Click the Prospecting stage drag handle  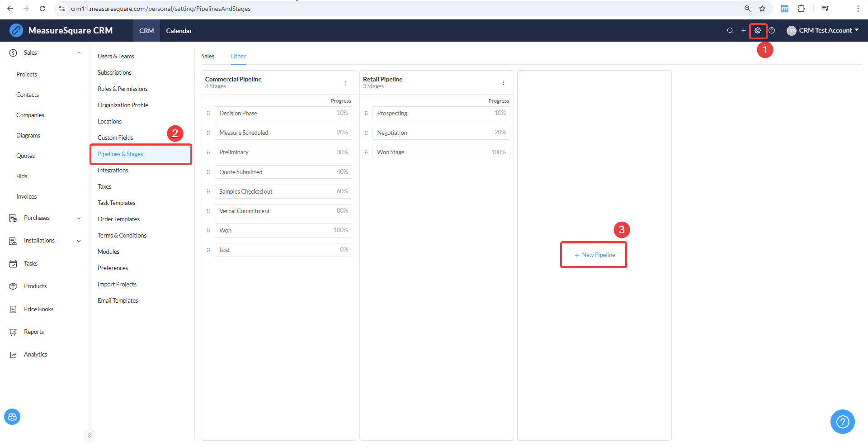point(366,113)
